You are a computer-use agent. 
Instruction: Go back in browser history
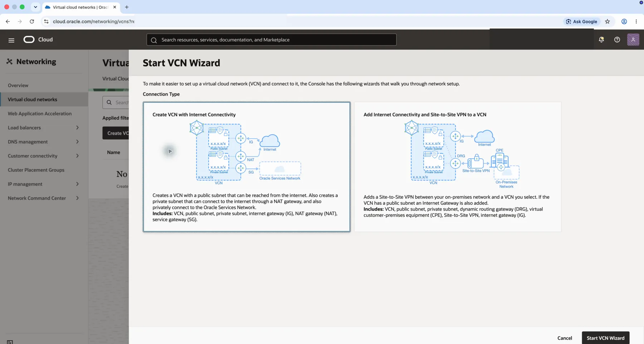8,21
